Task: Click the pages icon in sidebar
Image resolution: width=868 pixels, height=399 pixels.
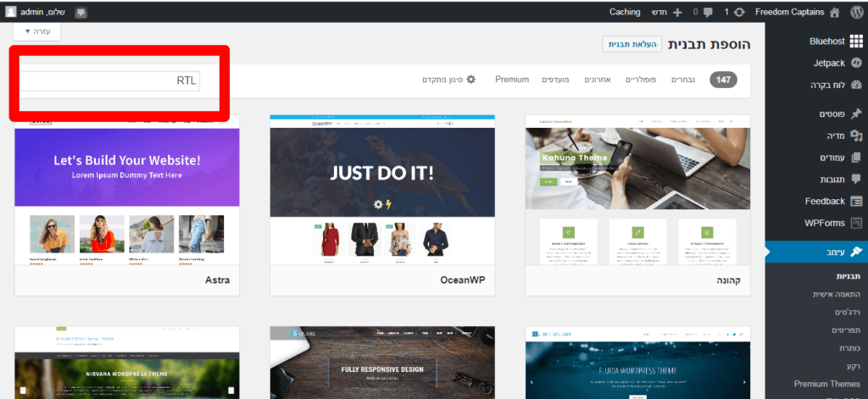Action: click(856, 158)
